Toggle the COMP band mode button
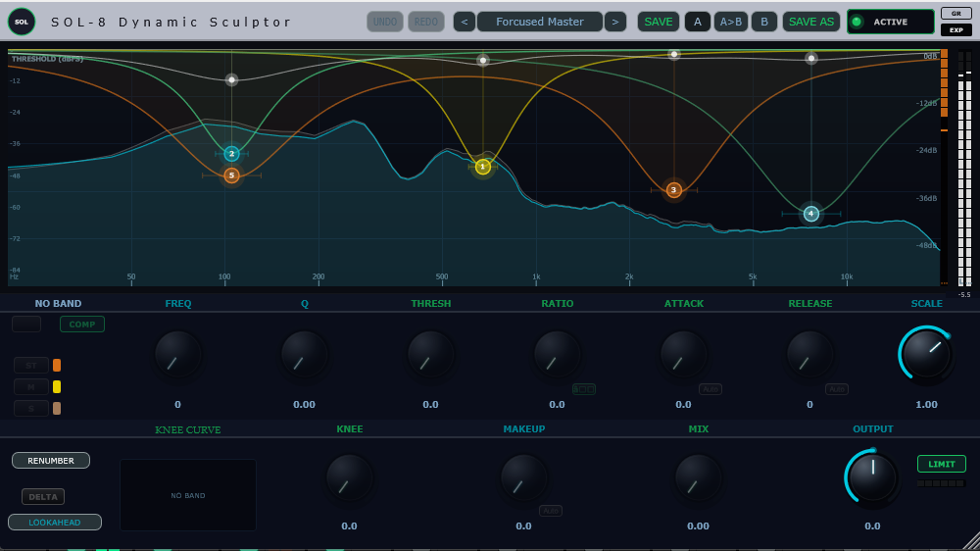This screenshot has height=551, width=980. 82,324
